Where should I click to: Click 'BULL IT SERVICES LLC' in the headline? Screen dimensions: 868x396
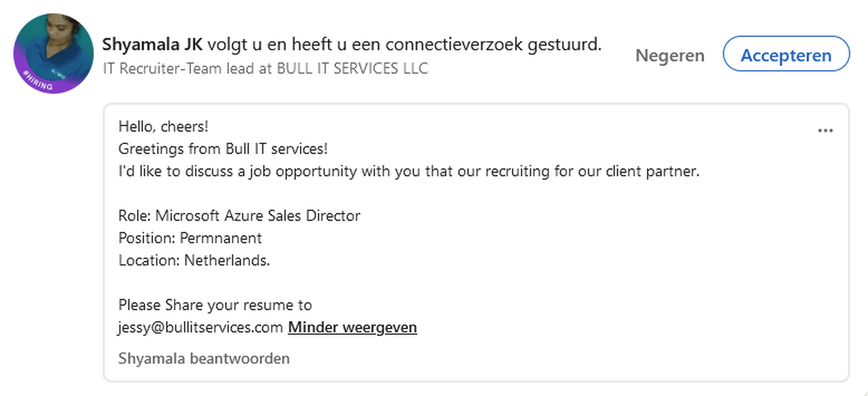(x=352, y=69)
